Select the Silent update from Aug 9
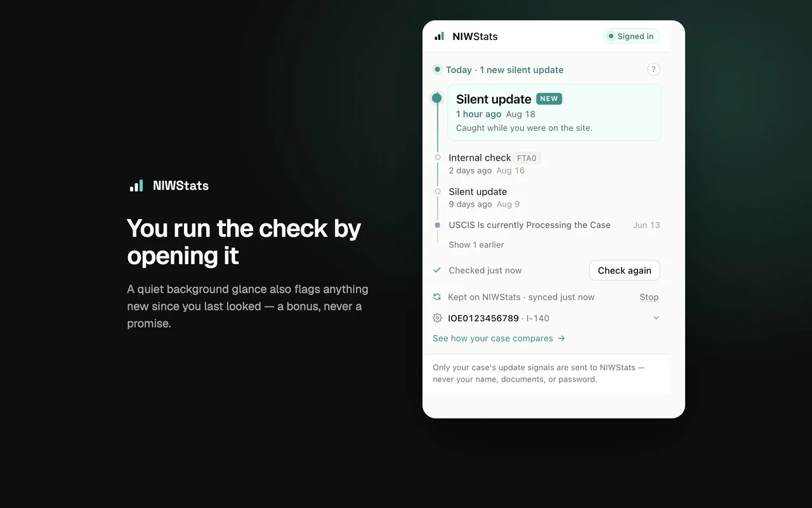The image size is (812, 508). point(485,197)
